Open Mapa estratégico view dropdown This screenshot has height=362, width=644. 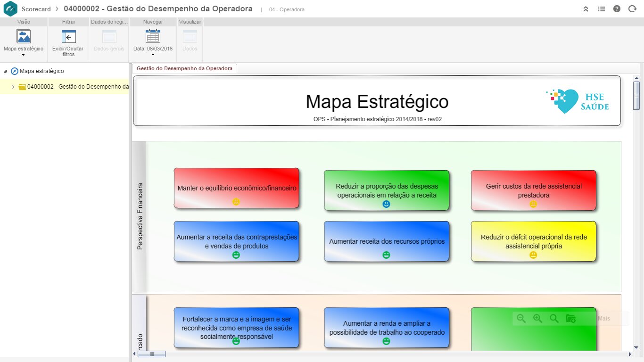tap(23, 43)
